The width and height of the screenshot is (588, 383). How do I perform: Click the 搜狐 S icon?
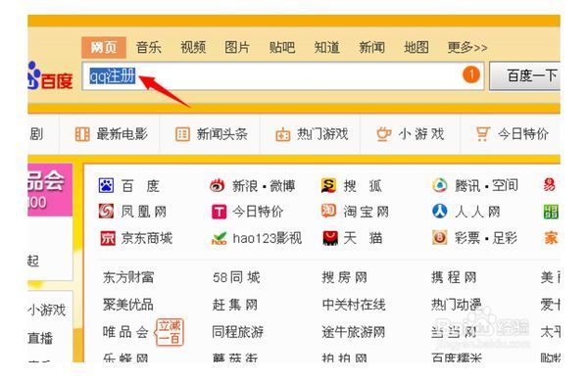328,185
